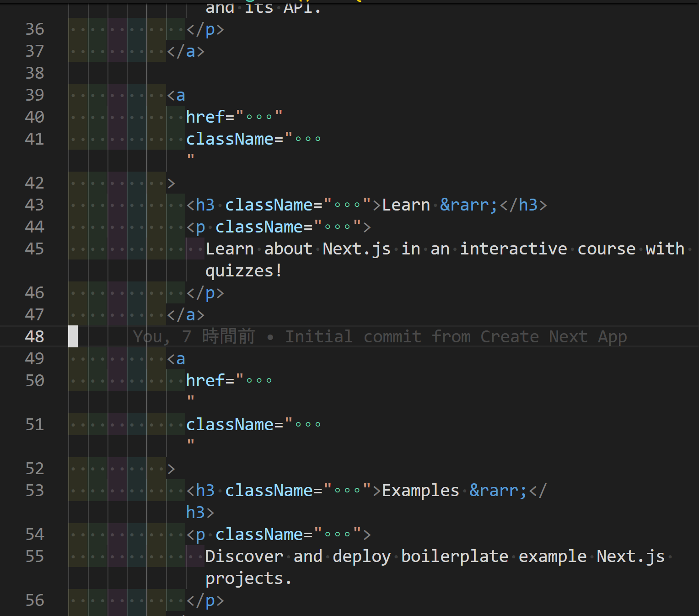Image resolution: width=699 pixels, height=616 pixels.
Task: Click the <p tag on line 54
Action: (196, 535)
